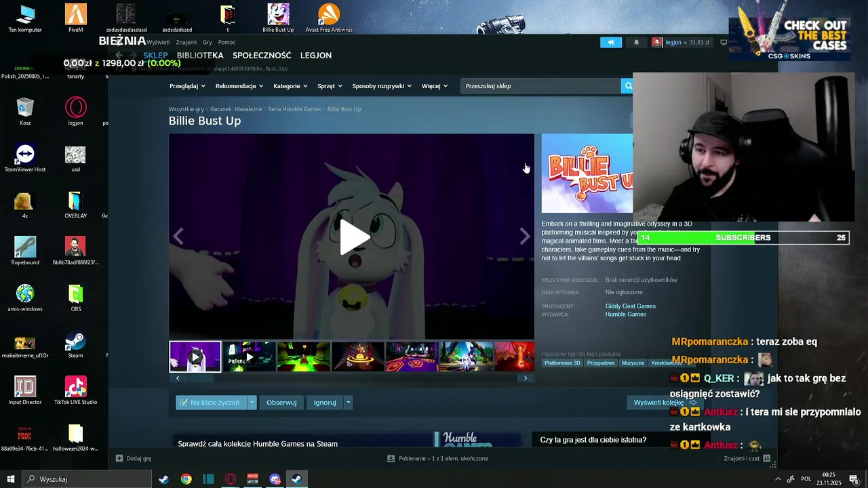868x488 pixels.
Task: Open Przeglądaj store dropdown
Action: (186, 86)
